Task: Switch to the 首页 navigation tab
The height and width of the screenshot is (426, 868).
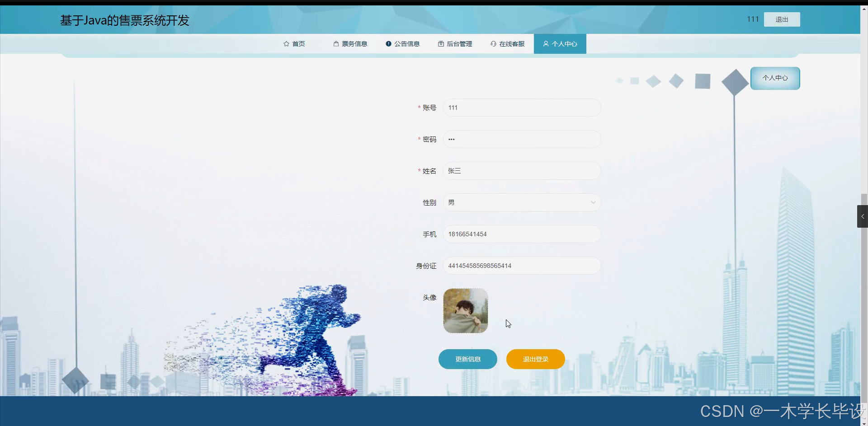Action: 298,43
